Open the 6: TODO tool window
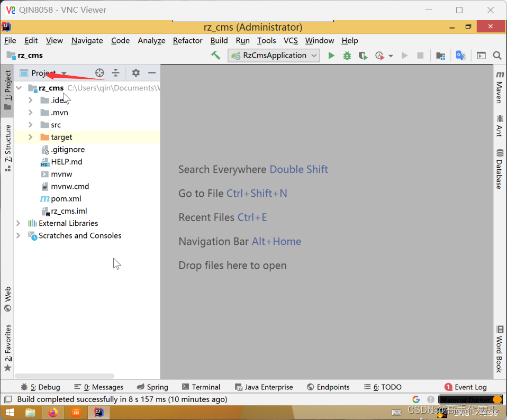The width and height of the screenshot is (507, 420). [383, 387]
